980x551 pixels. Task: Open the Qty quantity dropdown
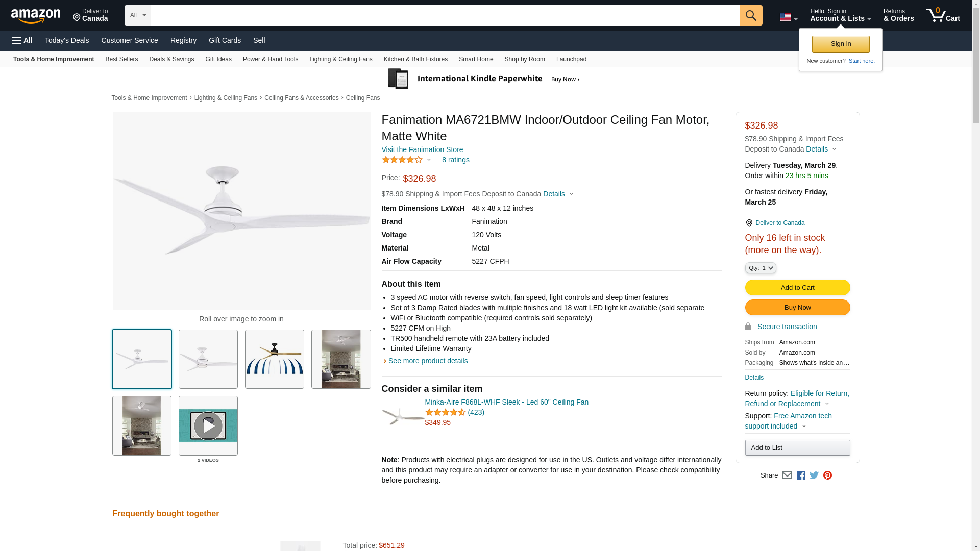click(760, 268)
